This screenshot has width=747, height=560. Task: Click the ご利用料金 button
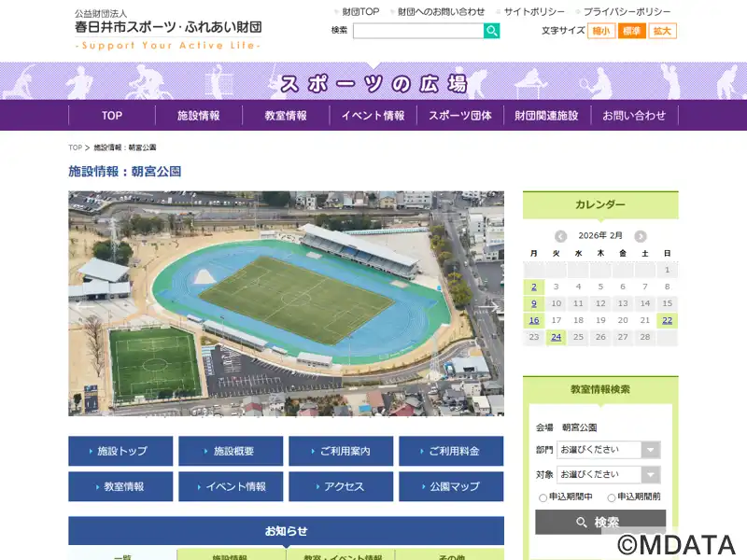coord(451,451)
